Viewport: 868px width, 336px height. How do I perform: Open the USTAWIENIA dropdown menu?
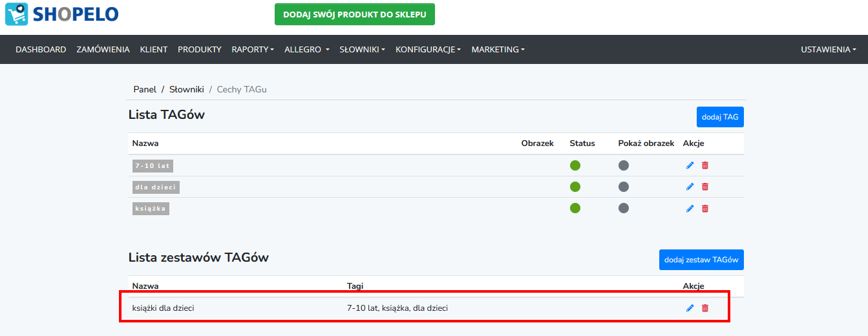(x=829, y=49)
